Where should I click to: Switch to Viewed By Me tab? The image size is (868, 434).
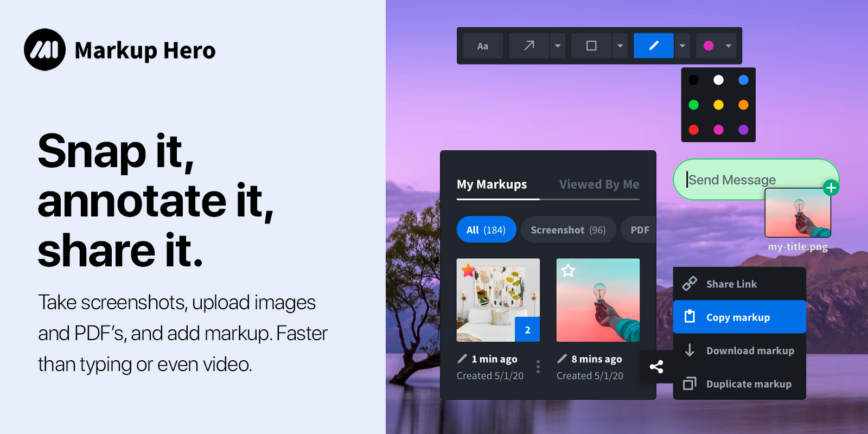coord(599,184)
